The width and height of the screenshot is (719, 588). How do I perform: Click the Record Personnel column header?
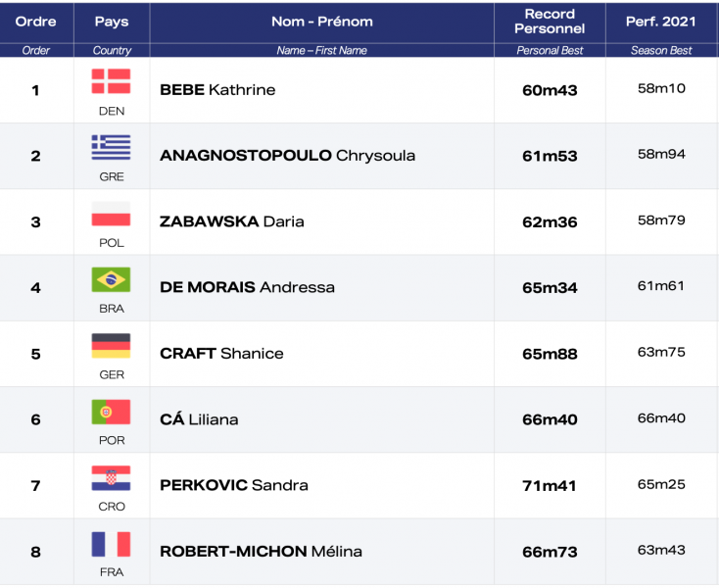pos(550,21)
